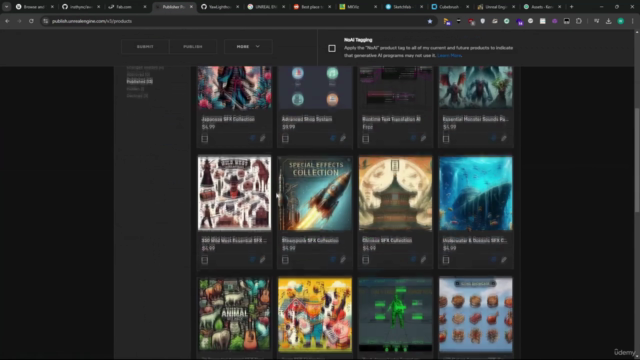This screenshot has height=360, width=640.
Task: Select the Essential Monster Sounds checkbox
Action: (446, 139)
